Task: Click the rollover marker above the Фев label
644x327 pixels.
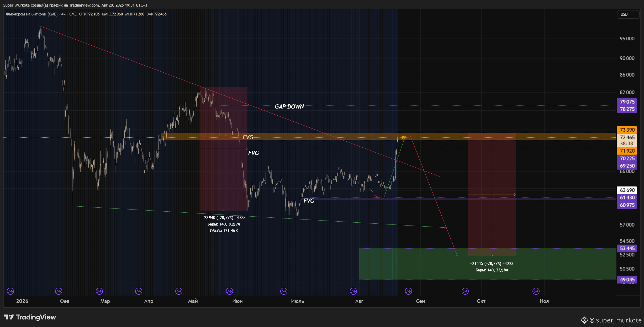Action: coord(59,291)
